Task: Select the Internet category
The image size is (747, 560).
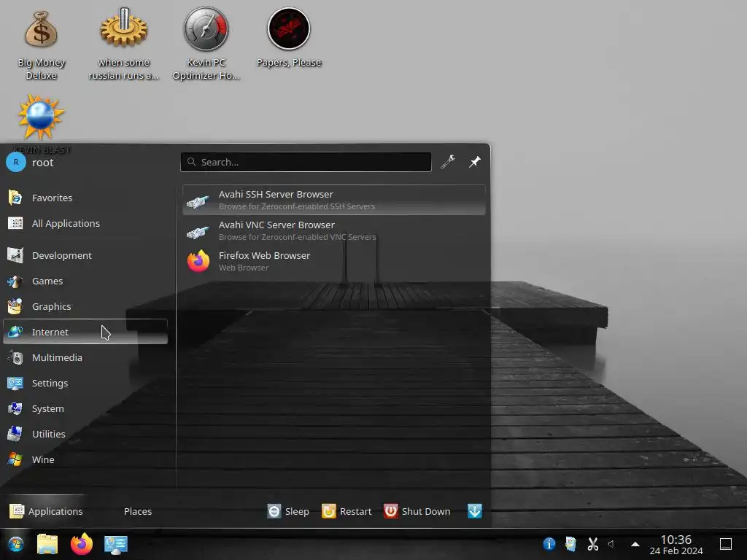Action: click(85, 332)
